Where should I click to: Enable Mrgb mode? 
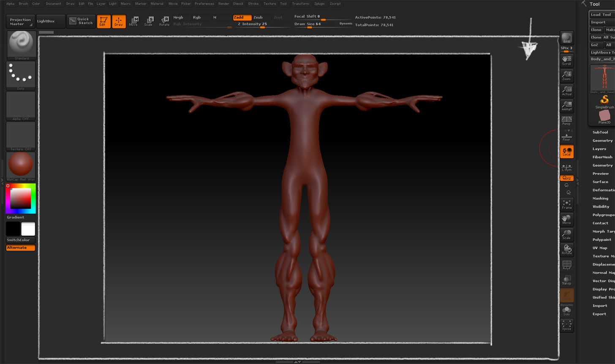click(181, 17)
